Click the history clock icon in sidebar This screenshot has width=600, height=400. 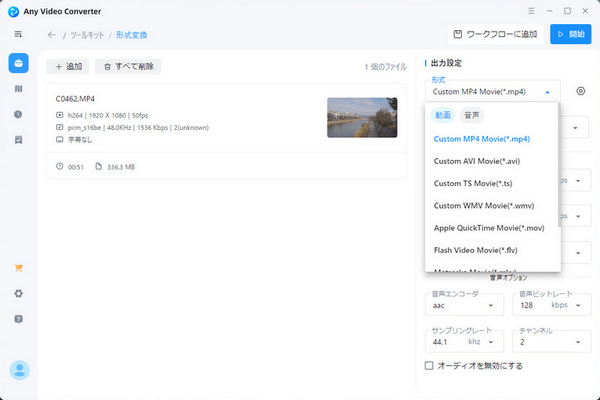[x=18, y=114]
